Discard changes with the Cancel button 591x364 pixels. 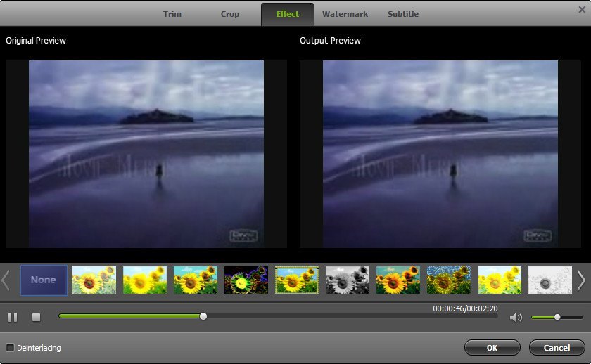click(x=557, y=348)
